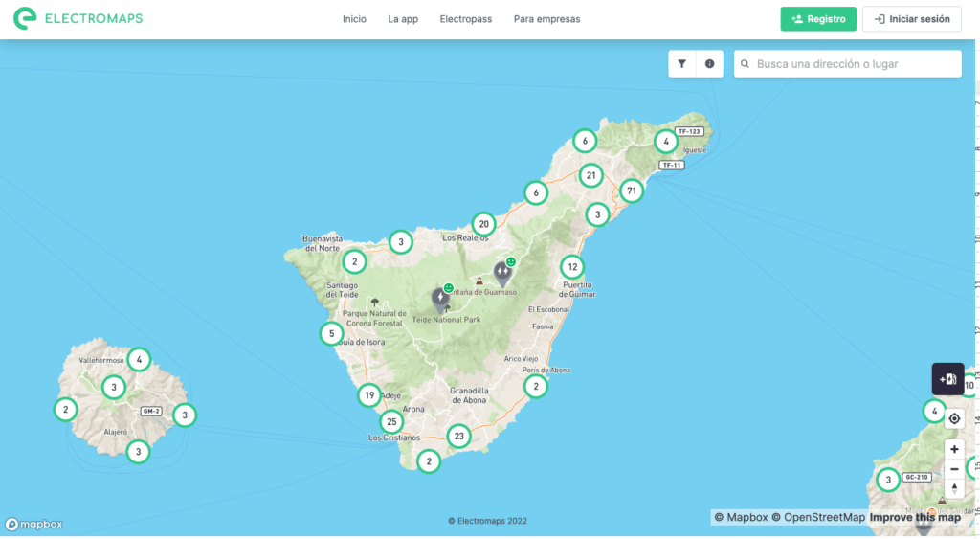This screenshot has width=980, height=539.
Task: Open Para empresas section
Action: click(546, 19)
